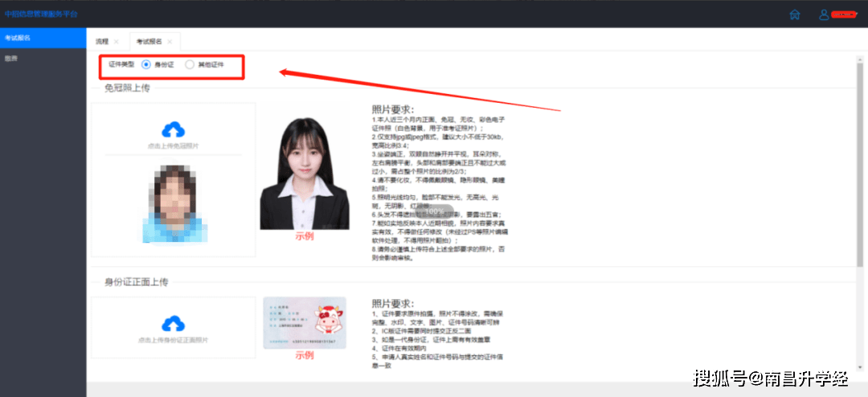The image size is (868, 397).
Task: Click the scrollbar down arrow
Action: pyautogui.click(x=860, y=367)
